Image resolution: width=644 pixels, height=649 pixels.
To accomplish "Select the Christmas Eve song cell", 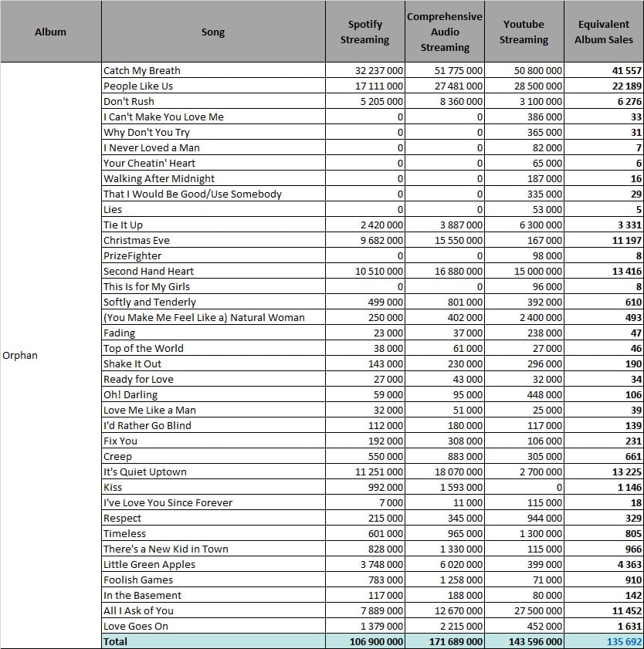I will (x=213, y=241).
